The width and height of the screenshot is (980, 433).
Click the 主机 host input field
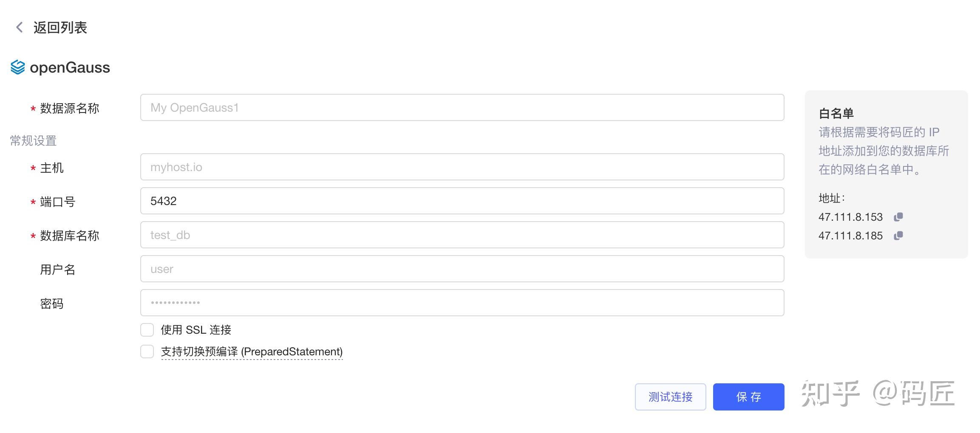pos(462,167)
